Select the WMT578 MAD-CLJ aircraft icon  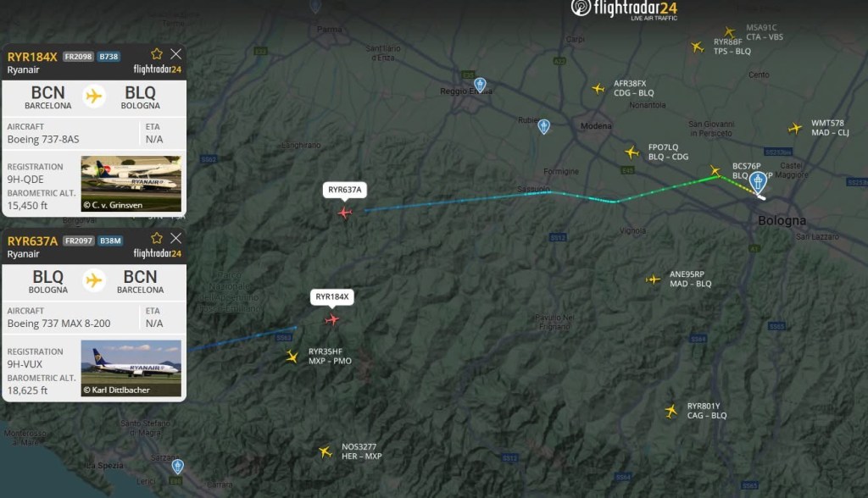(x=795, y=129)
